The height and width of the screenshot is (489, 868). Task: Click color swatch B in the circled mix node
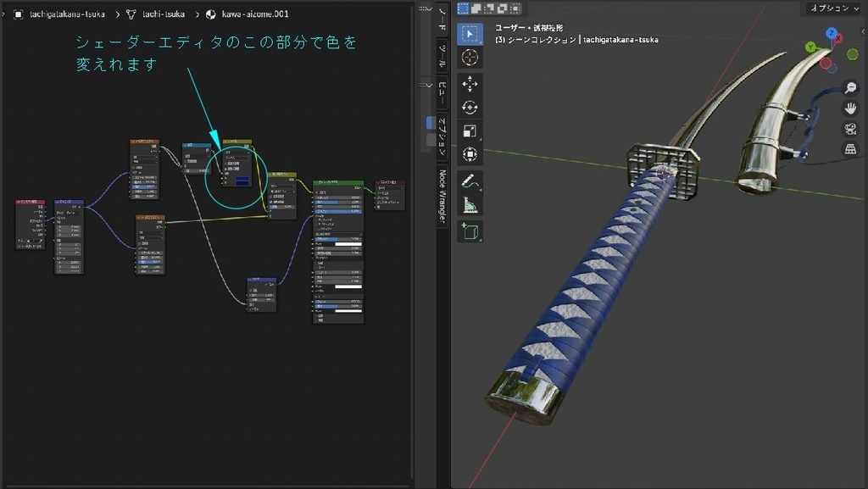tap(242, 182)
